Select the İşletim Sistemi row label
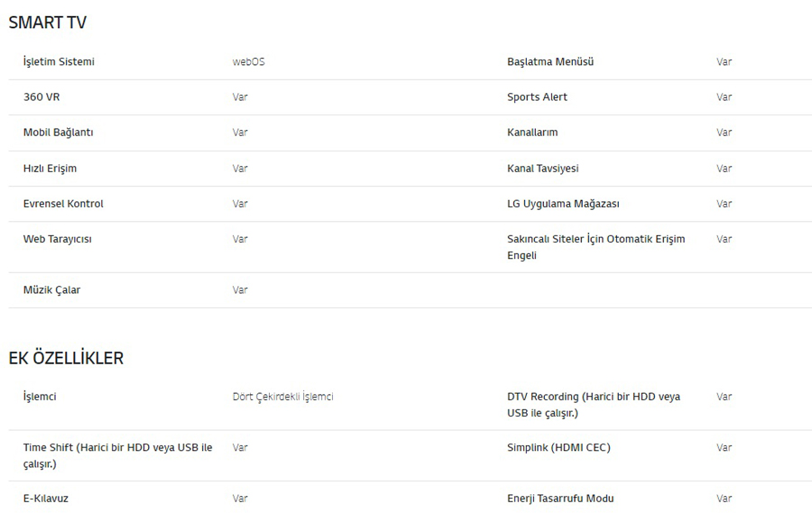This screenshot has width=812, height=513. [59, 61]
